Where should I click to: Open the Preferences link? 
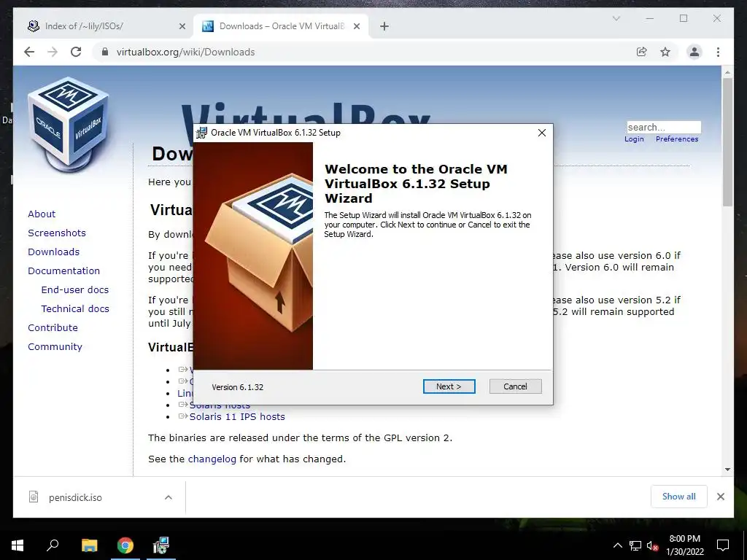pyautogui.click(x=677, y=139)
